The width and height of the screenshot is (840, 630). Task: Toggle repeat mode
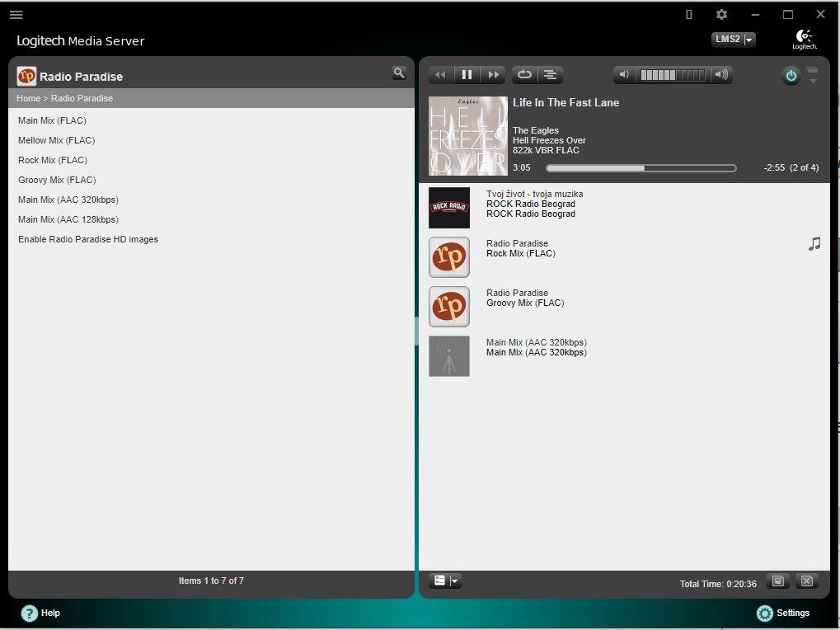(x=524, y=75)
